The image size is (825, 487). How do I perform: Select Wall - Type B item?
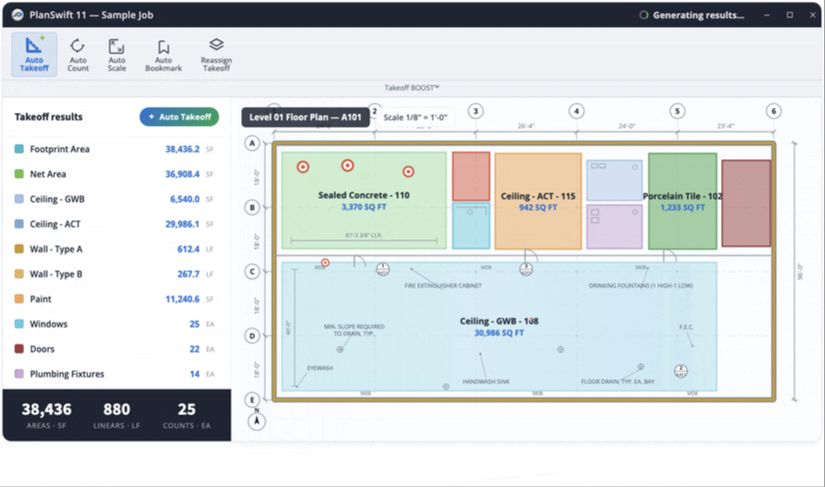tap(115, 273)
